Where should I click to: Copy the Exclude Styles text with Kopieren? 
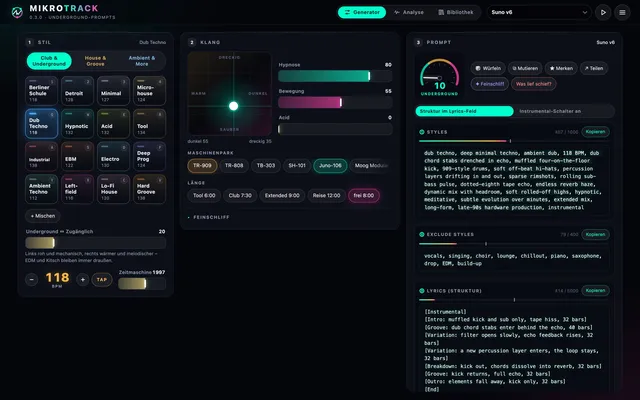click(595, 234)
